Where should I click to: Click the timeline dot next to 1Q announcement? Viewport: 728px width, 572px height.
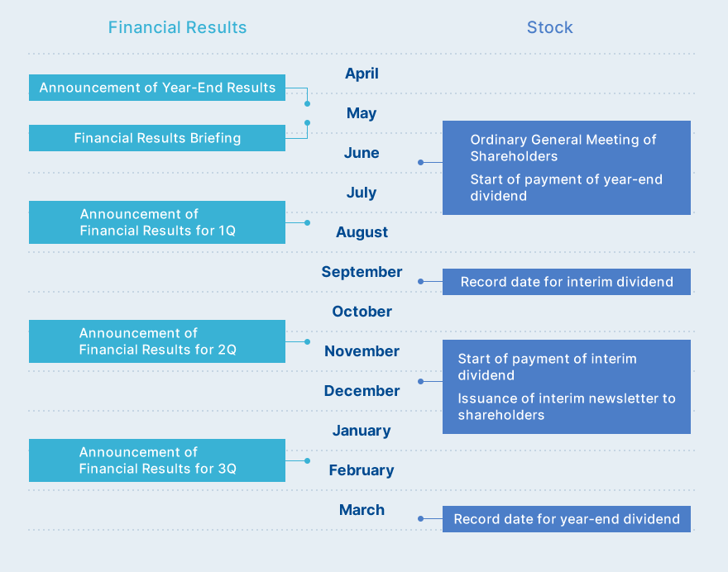tap(308, 222)
